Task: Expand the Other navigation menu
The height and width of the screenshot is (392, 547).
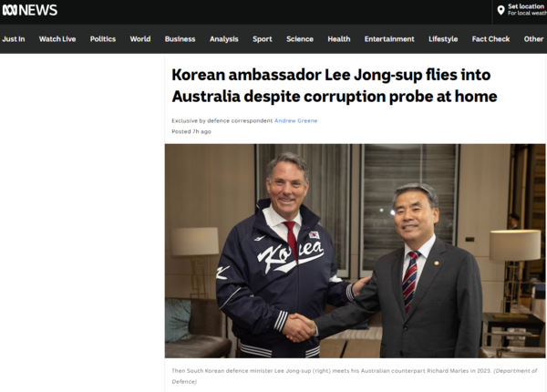Action: tap(533, 39)
